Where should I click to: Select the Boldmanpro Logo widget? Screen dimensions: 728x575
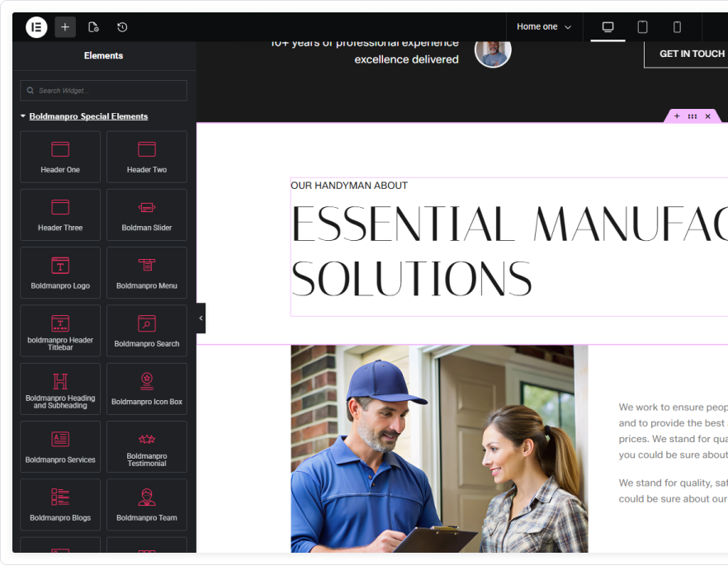60,272
